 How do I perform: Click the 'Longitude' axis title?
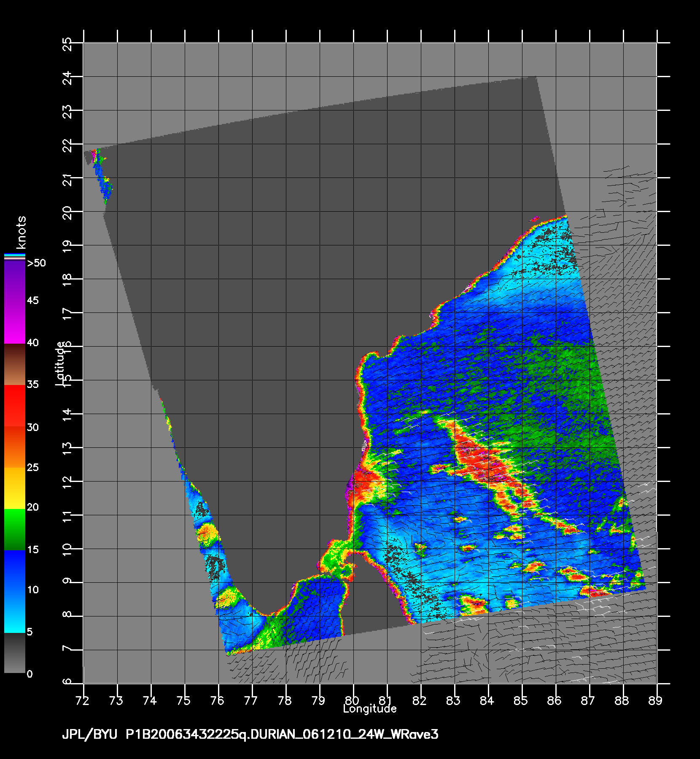point(370,709)
